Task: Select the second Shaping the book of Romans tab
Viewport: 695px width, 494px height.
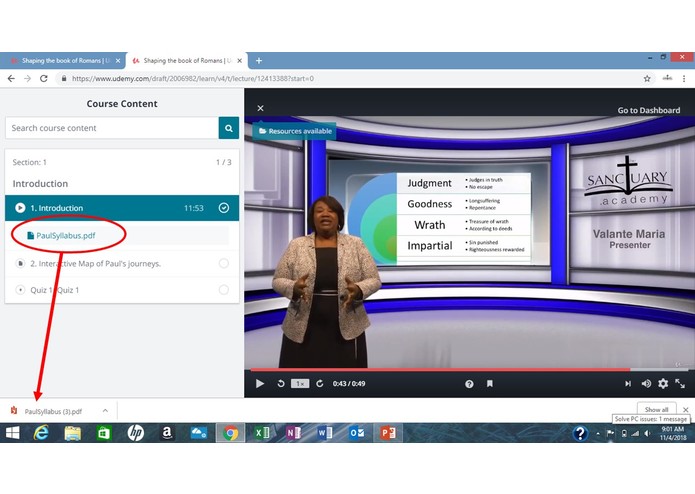Action: pos(186,61)
